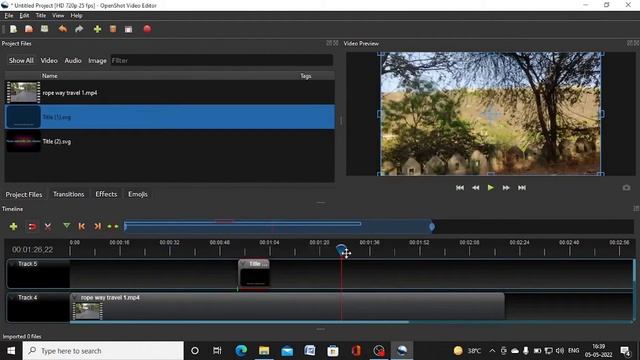Filter project files by Video
This screenshot has height=360, width=640.
pos(49,60)
